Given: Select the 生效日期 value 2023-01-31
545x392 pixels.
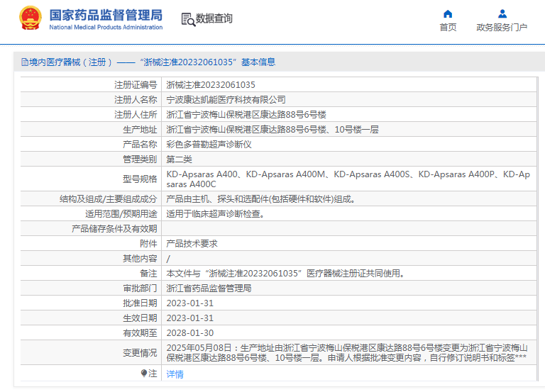Looking at the screenshot, I should coord(189,318).
